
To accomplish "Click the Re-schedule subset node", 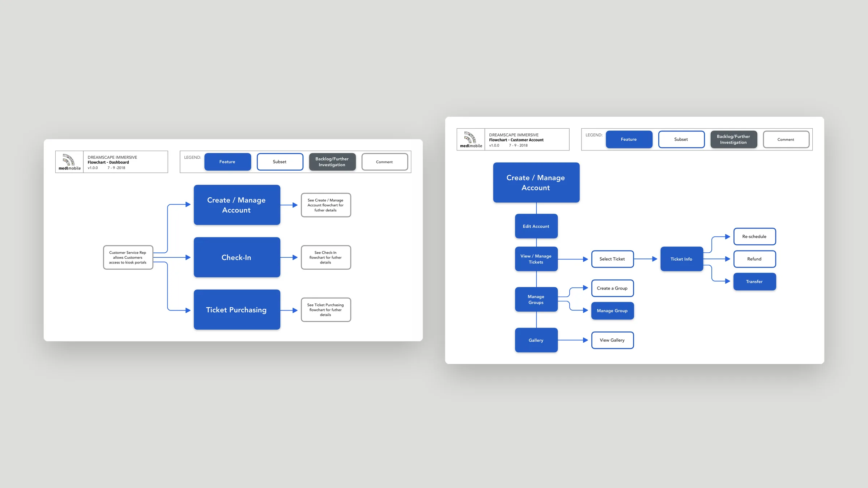I will [x=754, y=236].
